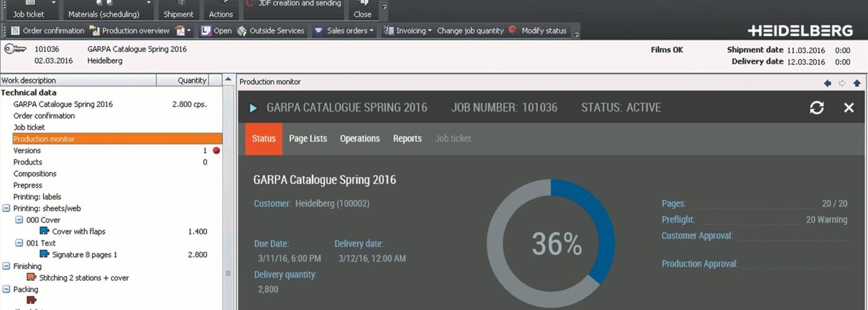Click Change job quantity
This screenshot has height=310, width=868.
pos(470,30)
